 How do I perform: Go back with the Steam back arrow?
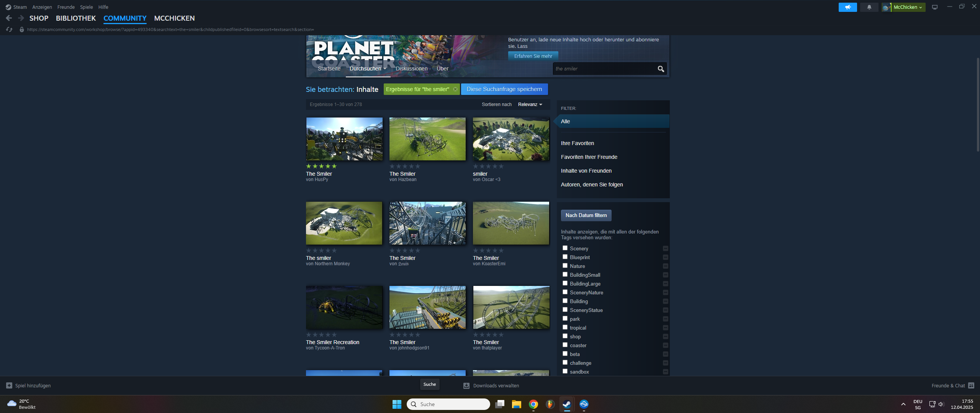pos(9,18)
